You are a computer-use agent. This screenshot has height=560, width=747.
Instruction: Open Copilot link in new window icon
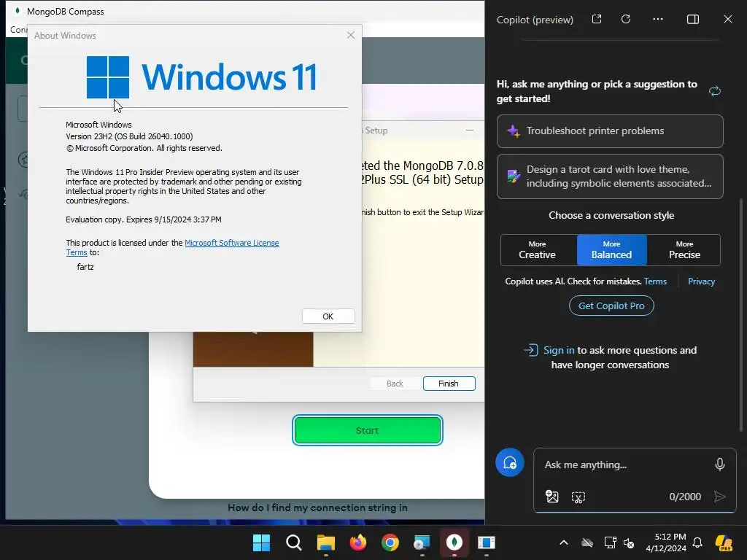click(x=597, y=19)
